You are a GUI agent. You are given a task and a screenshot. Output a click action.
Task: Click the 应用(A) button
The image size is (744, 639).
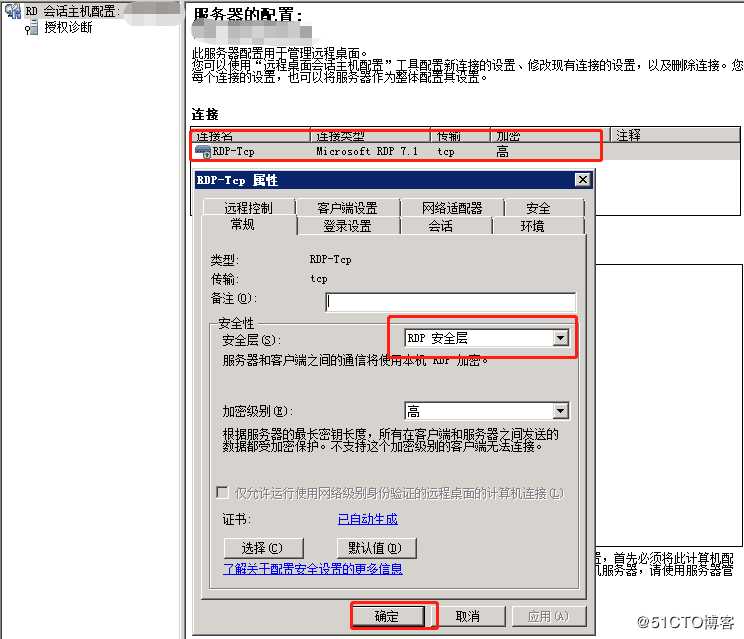click(549, 616)
